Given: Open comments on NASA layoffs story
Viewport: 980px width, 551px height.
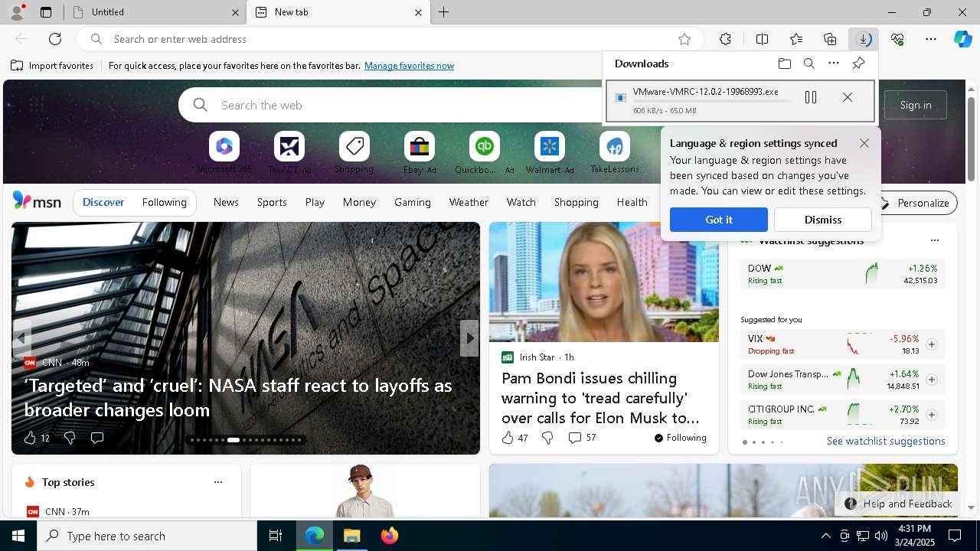Looking at the screenshot, I should coord(97,438).
